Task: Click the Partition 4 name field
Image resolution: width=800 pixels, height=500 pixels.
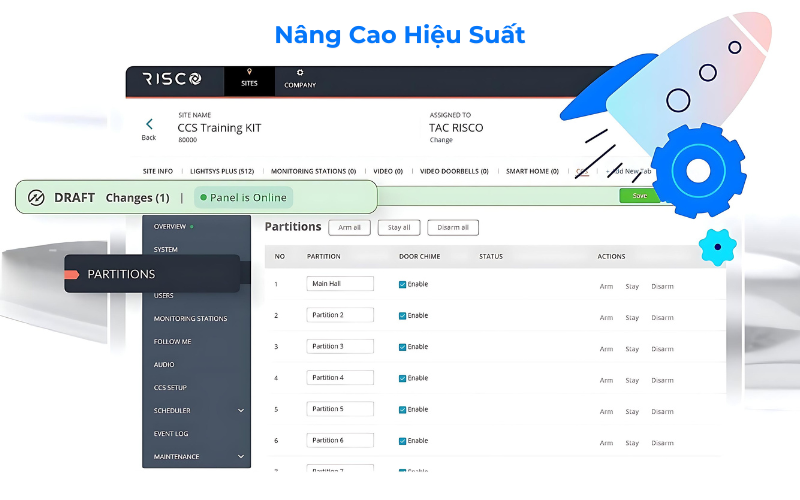Action: [340, 378]
